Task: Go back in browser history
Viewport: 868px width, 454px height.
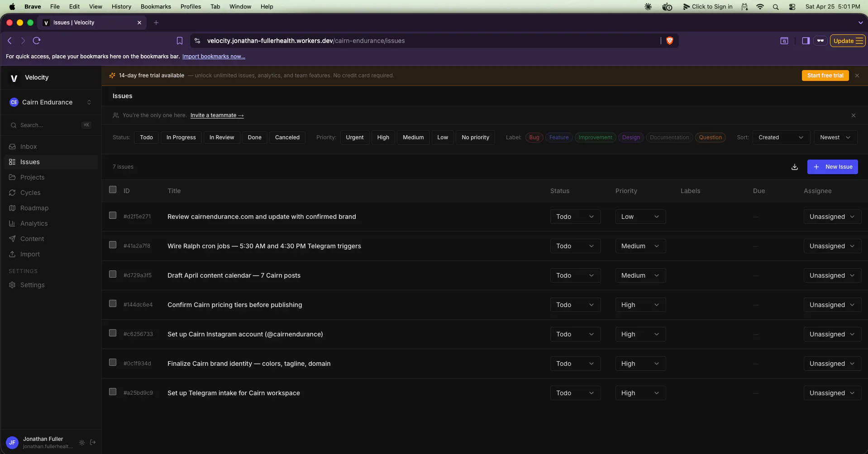Action: click(10, 41)
